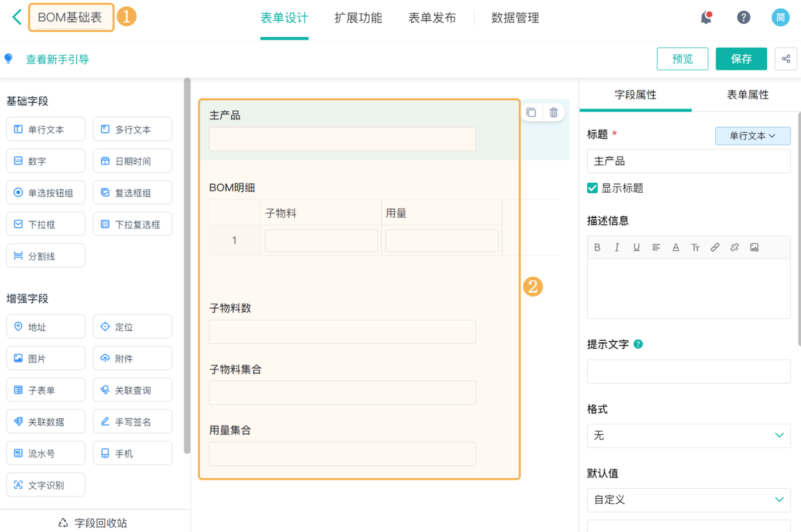This screenshot has height=532, width=801.
Task: Switch to 表单发布 tab
Action: tap(432, 18)
